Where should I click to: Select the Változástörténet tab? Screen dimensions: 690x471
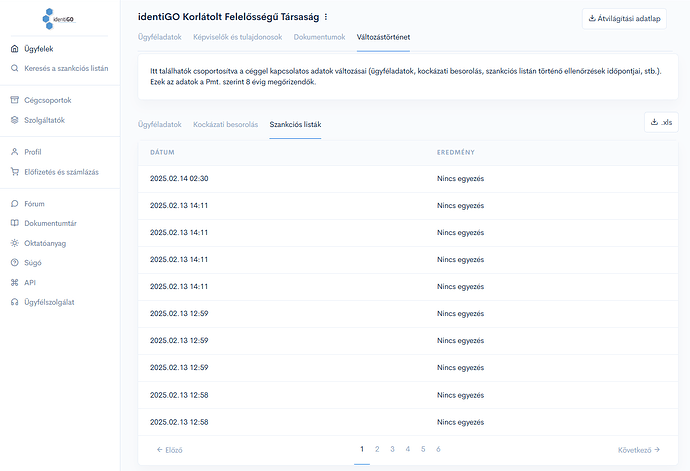(x=383, y=37)
